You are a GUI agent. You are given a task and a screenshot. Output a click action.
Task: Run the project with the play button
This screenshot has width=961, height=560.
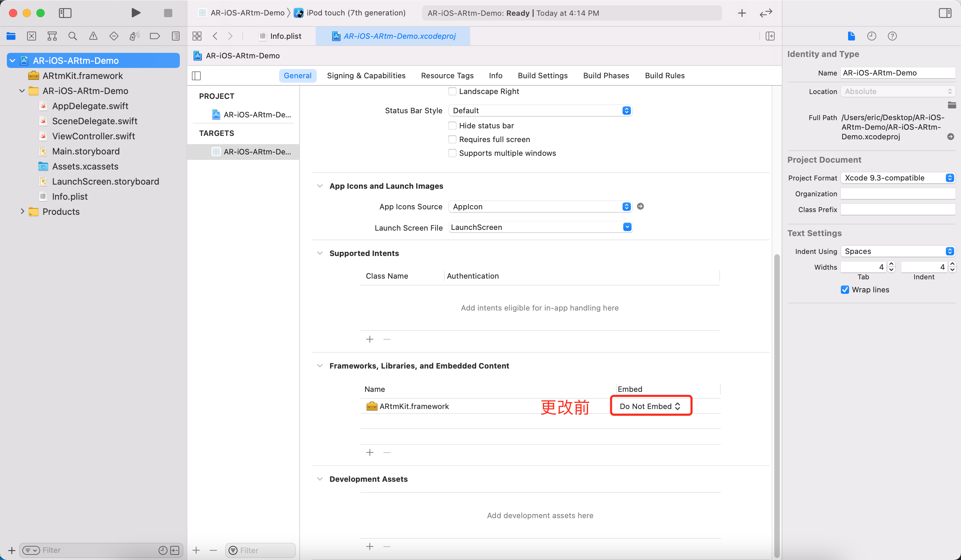(136, 13)
